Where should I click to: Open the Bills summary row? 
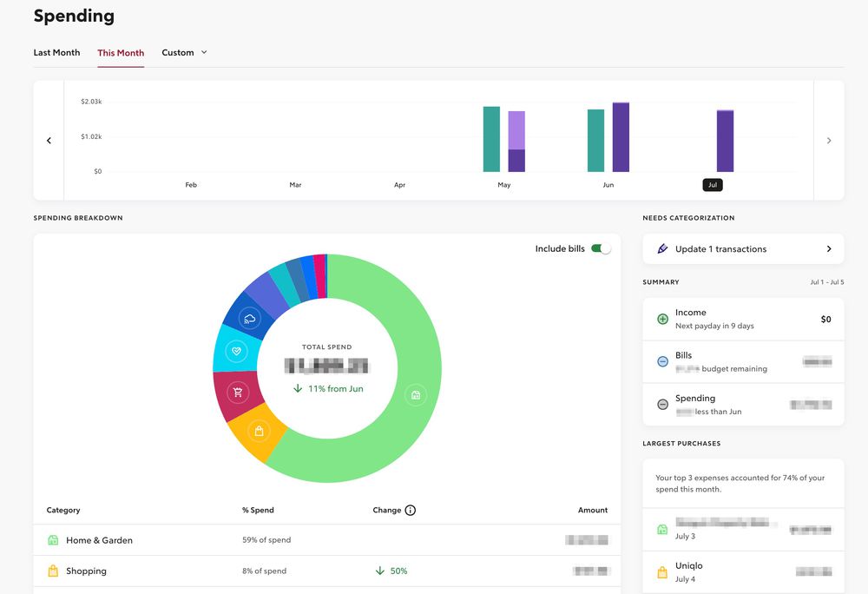(x=744, y=361)
